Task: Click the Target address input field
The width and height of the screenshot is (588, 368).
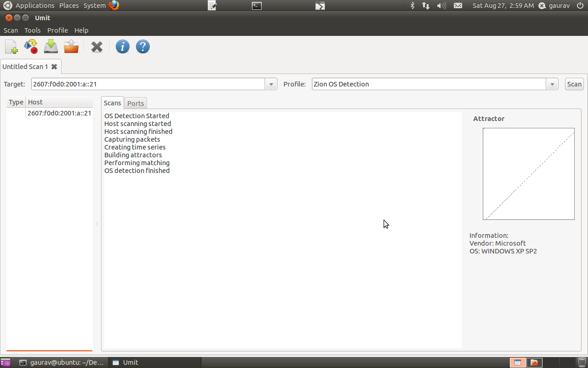Action: coord(148,84)
